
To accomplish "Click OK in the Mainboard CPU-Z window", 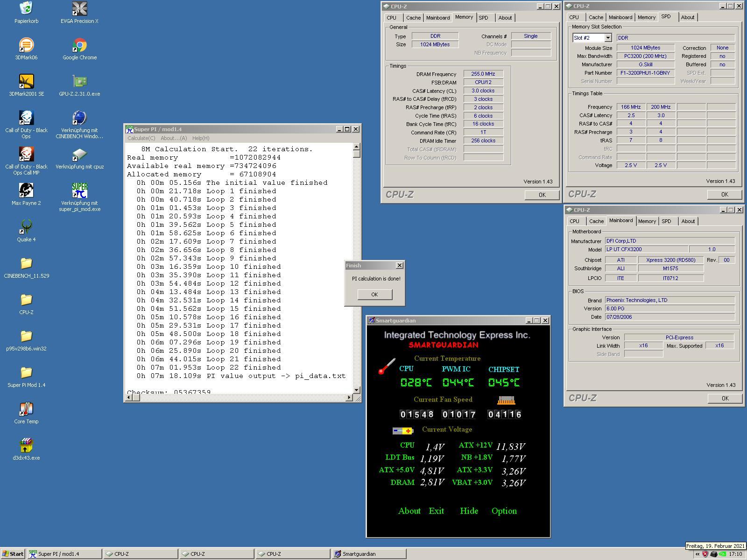I will point(725,399).
